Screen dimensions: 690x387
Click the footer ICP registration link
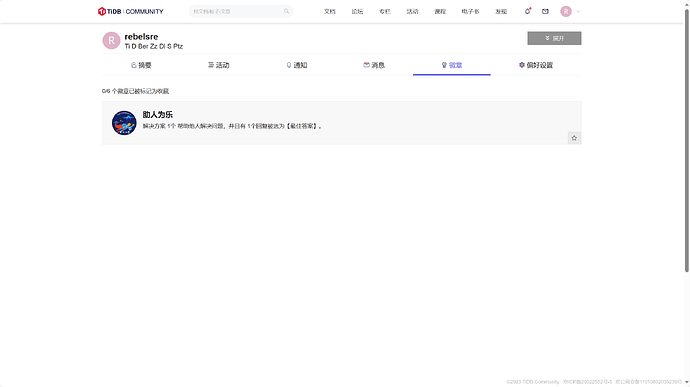[587, 382]
